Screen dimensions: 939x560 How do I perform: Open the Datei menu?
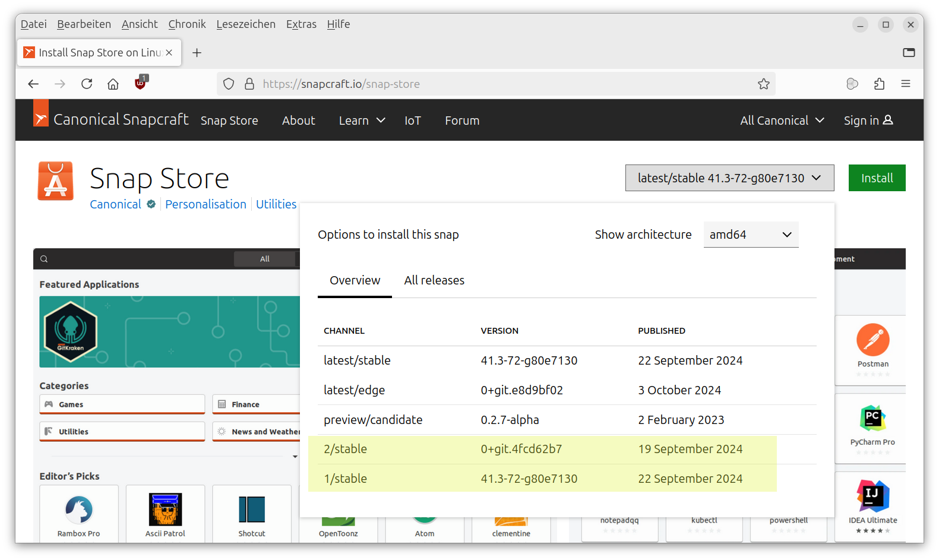click(x=34, y=24)
